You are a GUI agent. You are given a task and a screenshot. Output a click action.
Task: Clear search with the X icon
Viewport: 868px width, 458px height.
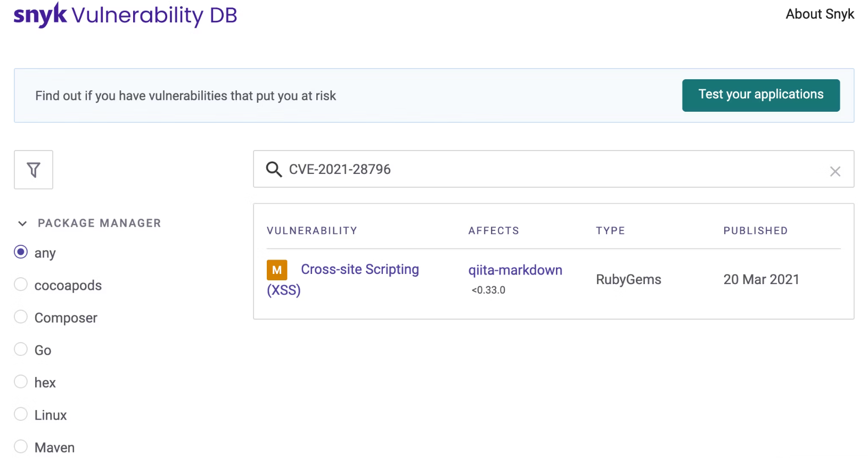(835, 171)
